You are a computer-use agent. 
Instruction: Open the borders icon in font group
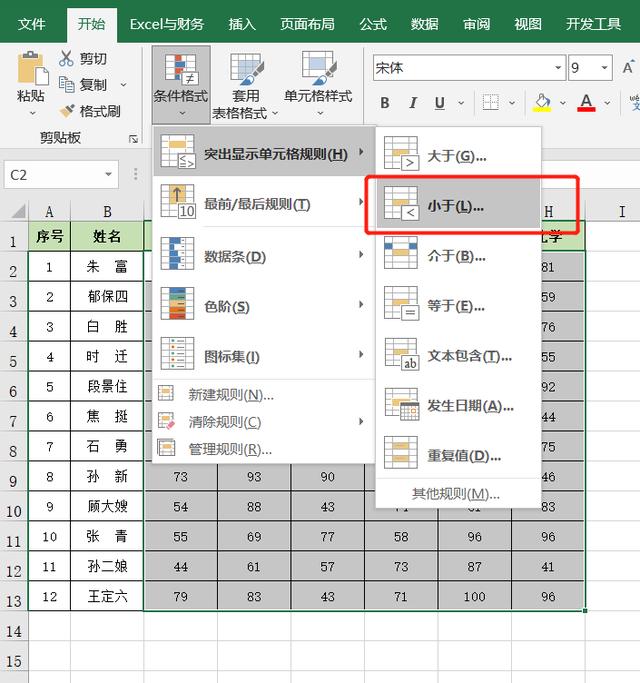tap(490, 103)
